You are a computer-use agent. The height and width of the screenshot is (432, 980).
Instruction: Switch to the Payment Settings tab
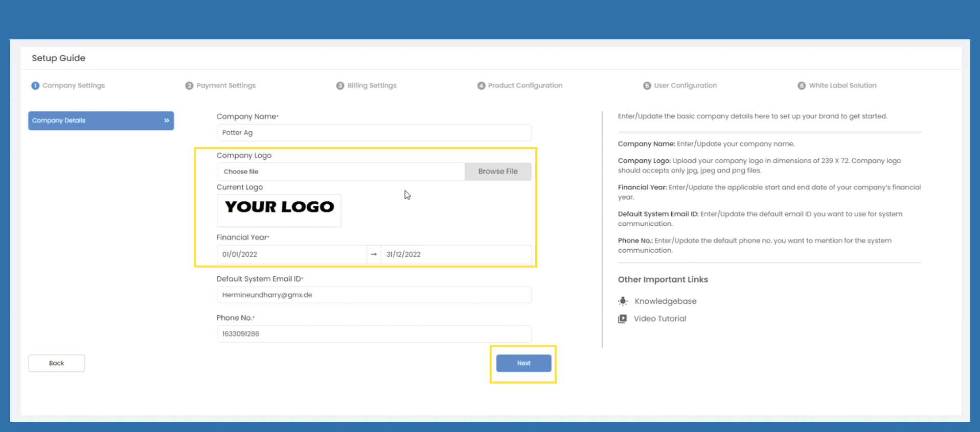pos(226,86)
